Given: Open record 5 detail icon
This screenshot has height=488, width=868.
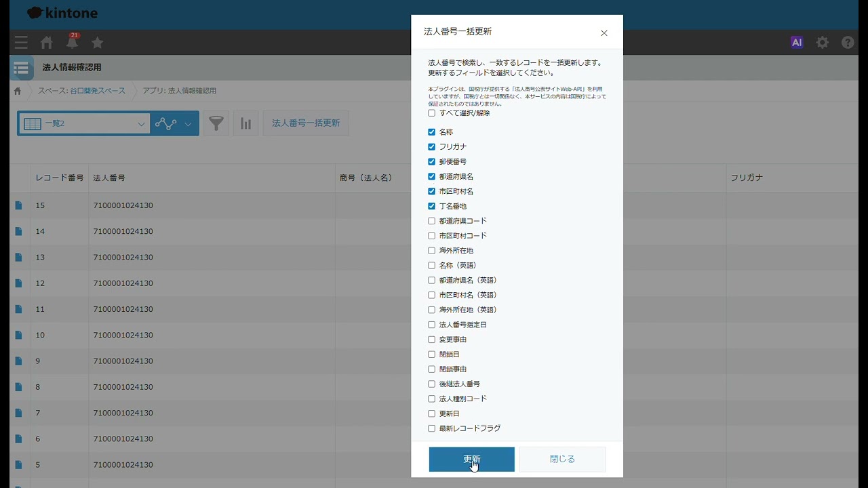Looking at the screenshot, I should point(19,464).
